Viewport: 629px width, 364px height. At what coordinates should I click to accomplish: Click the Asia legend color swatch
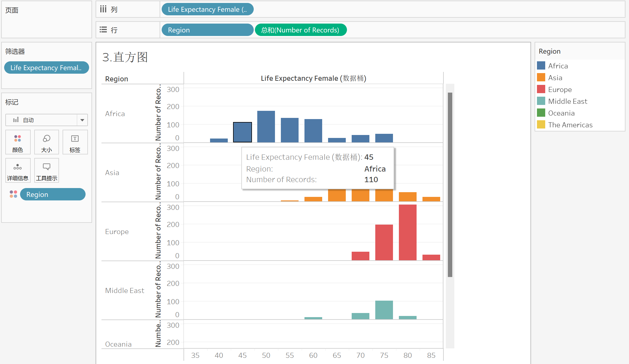[x=541, y=77]
